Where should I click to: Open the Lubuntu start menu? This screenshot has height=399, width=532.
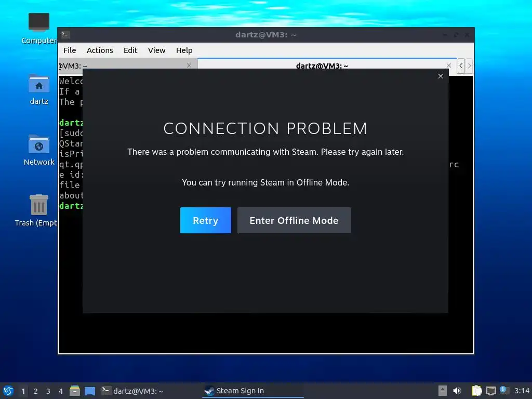[8, 391]
